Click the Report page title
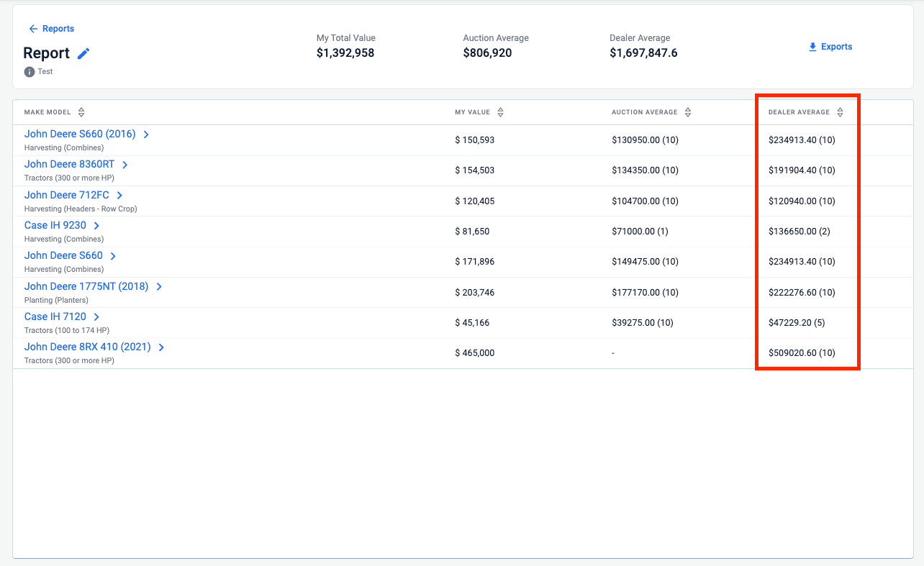Screen dimensions: 924x566 (47, 53)
